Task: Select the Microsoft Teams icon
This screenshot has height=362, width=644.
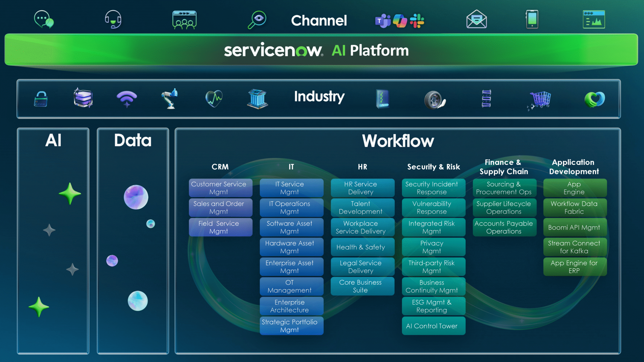Action: tap(382, 21)
